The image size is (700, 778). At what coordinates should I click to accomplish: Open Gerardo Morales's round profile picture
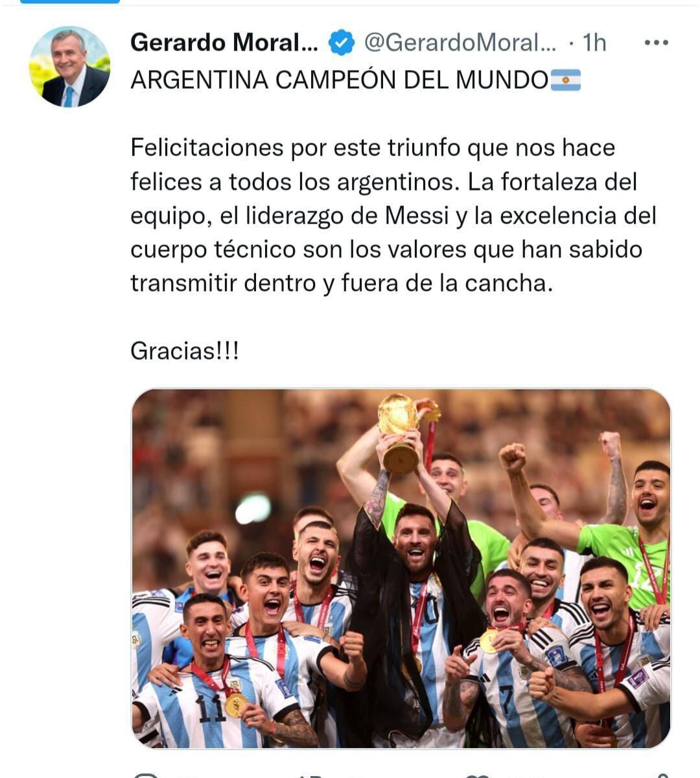tap(69, 67)
